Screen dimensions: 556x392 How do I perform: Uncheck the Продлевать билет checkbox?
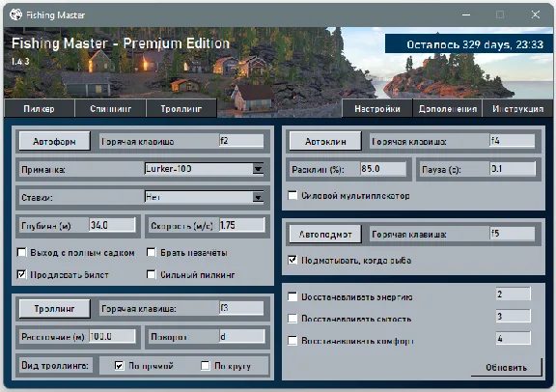point(21,274)
